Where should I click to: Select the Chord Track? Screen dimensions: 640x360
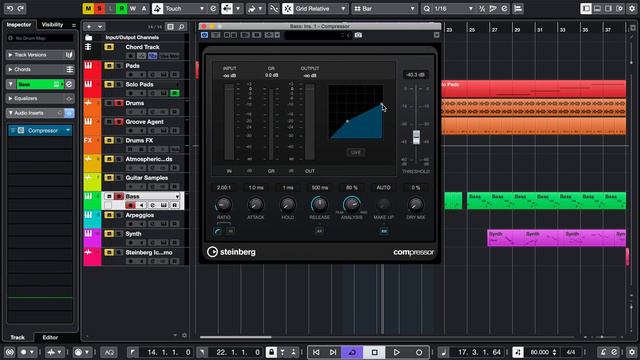tap(142, 47)
